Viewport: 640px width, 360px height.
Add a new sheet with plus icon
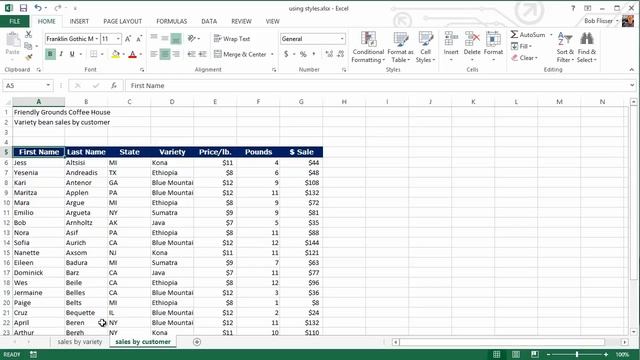pyautogui.click(x=197, y=342)
